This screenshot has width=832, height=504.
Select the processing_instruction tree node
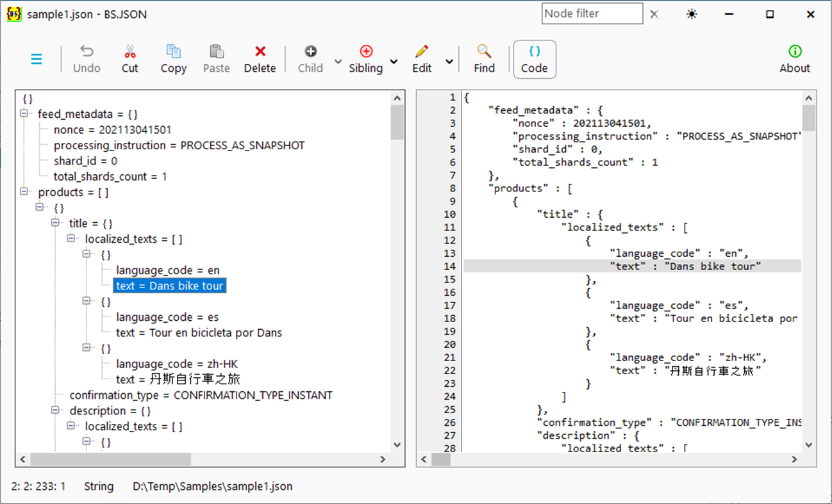click(179, 145)
